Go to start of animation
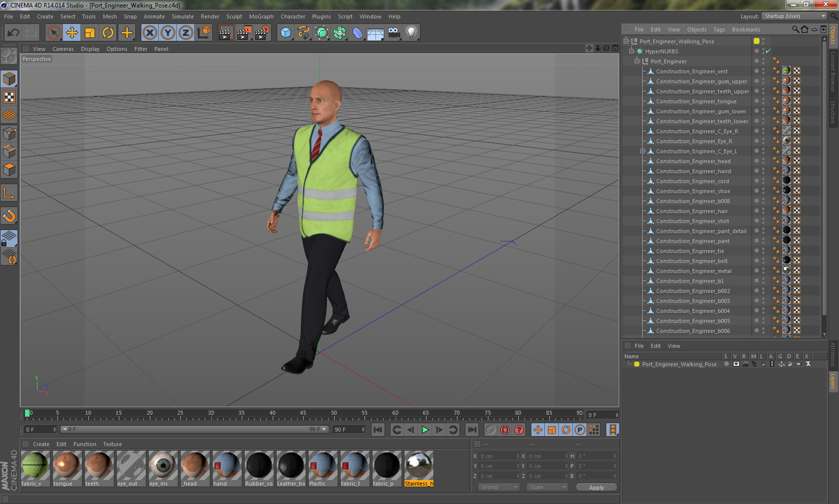Viewport: 839px width, 504px height. [378, 430]
